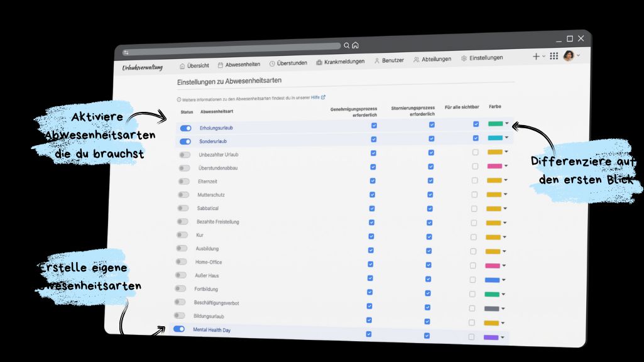Open the color dropdown arrow for Mental Health Day
Viewport: 644px width, 362px height.
tap(502, 337)
